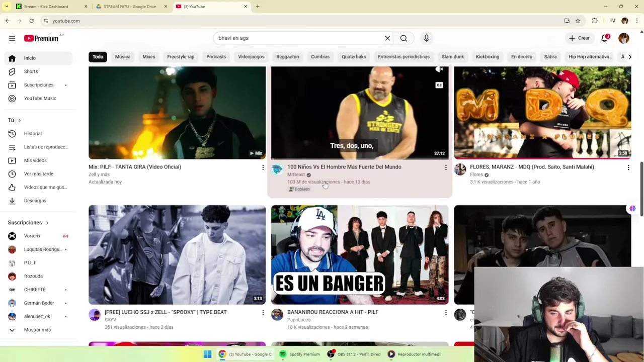Play the ES UN BANGER thumbnail video
Screen dimensions: 644x362
360,254
